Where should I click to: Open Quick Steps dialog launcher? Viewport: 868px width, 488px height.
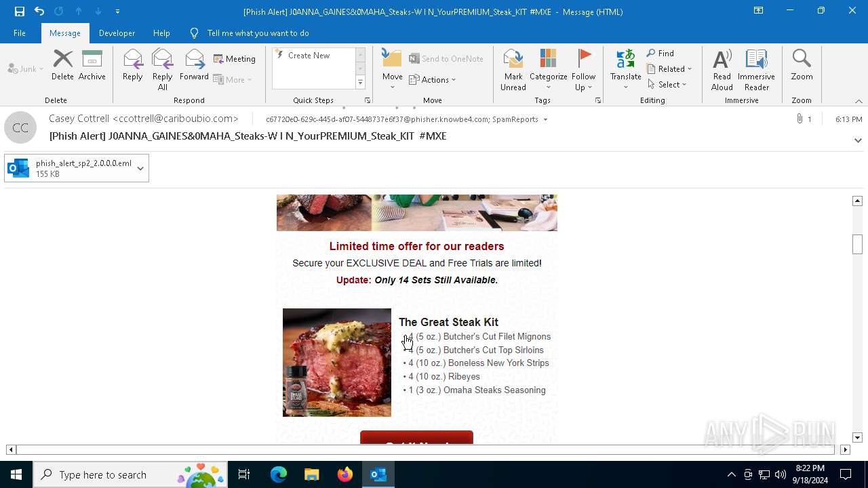368,100
